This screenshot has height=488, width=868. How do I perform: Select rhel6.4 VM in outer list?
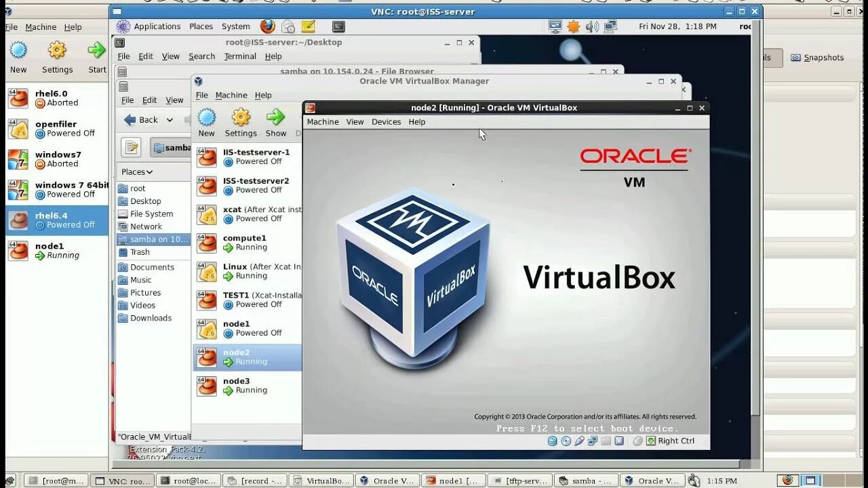pyautogui.click(x=57, y=220)
